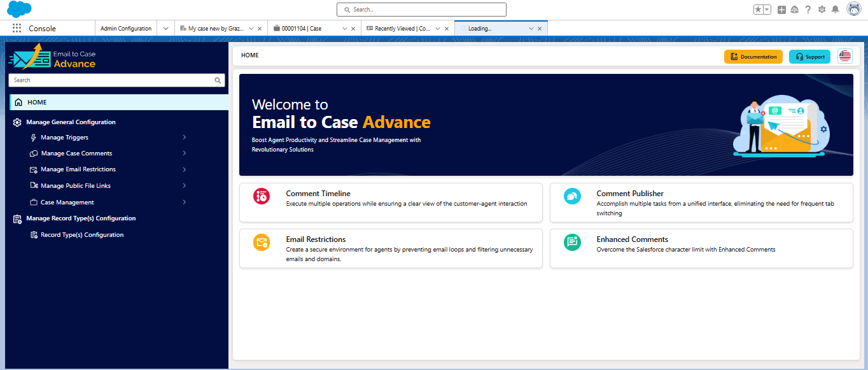Close the Recently Viewed tab

point(446,29)
